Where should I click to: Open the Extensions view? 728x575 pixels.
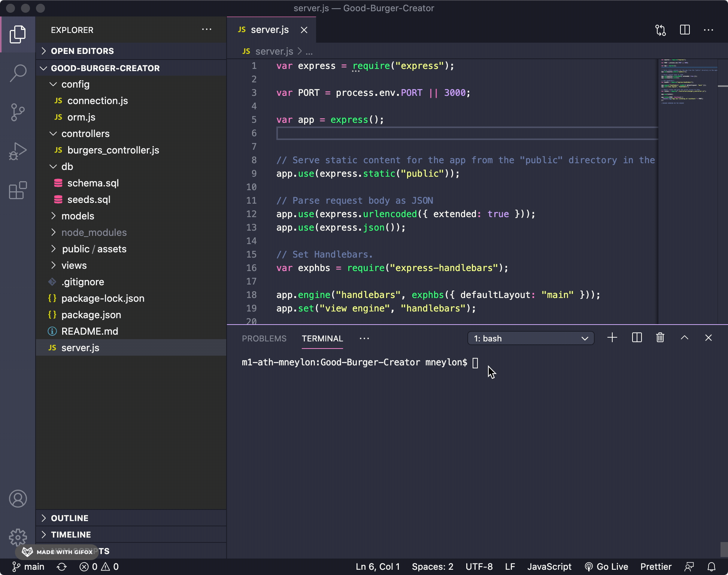pos(18,191)
